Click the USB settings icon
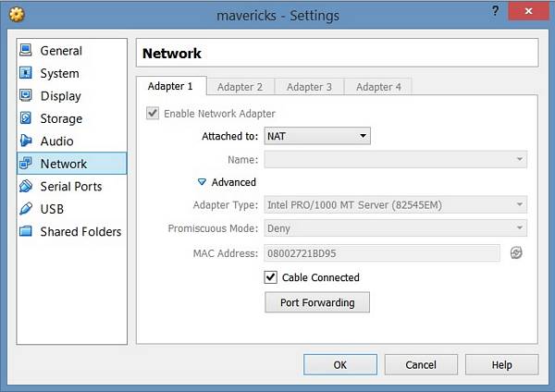This screenshot has height=392, width=555. [25, 209]
